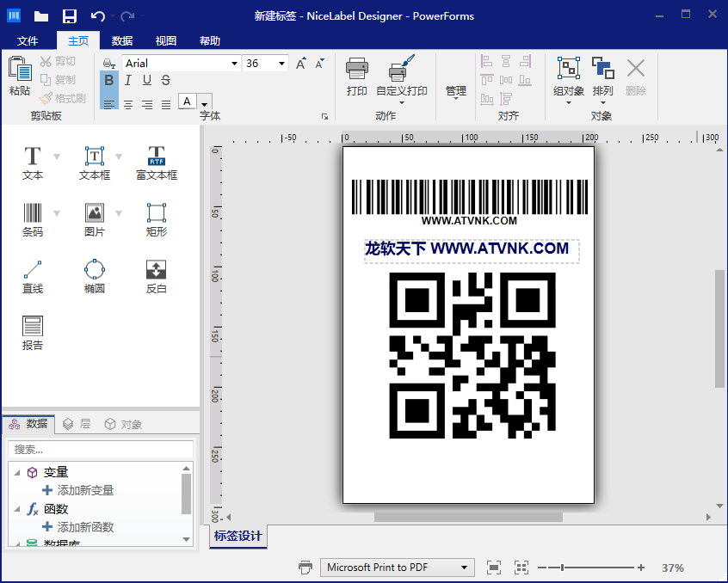Open the 数据 ribbon tab
The width and height of the screenshot is (728, 583).
(122, 40)
